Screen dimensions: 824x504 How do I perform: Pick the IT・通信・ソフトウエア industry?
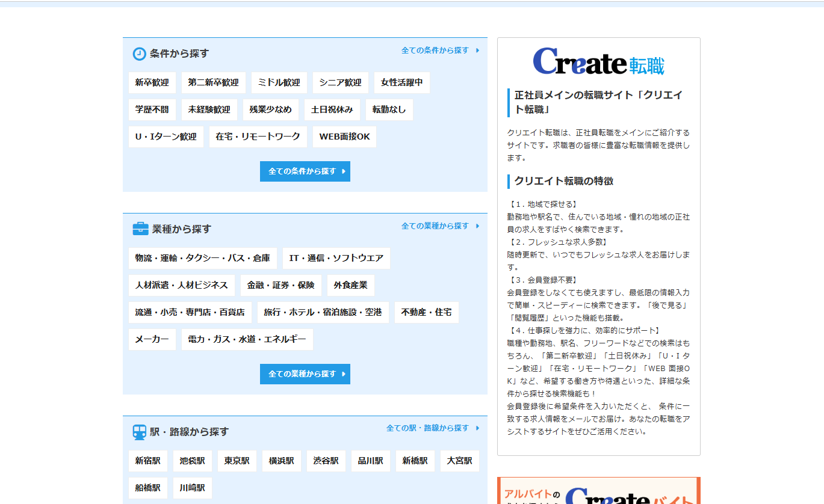[x=336, y=259]
